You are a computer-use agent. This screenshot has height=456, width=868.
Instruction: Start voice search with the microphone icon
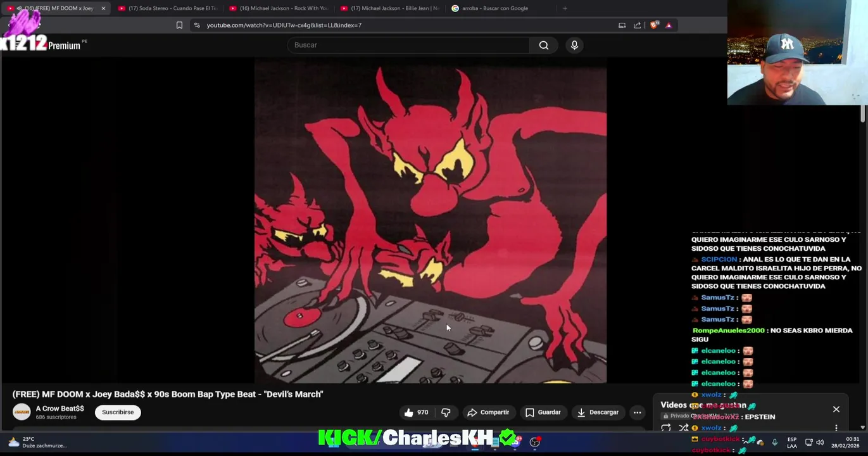click(x=574, y=45)
